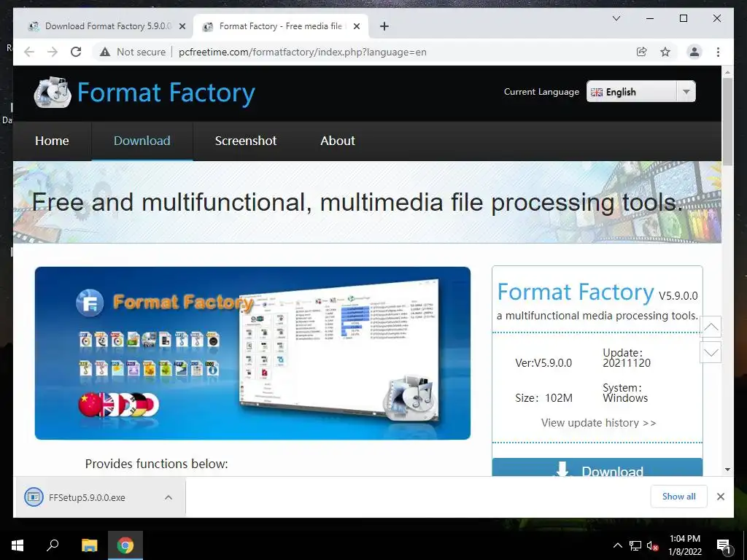The image size is (747, 560).
Task: Close the Format Factory - Free media file tab
Action: 356,26
